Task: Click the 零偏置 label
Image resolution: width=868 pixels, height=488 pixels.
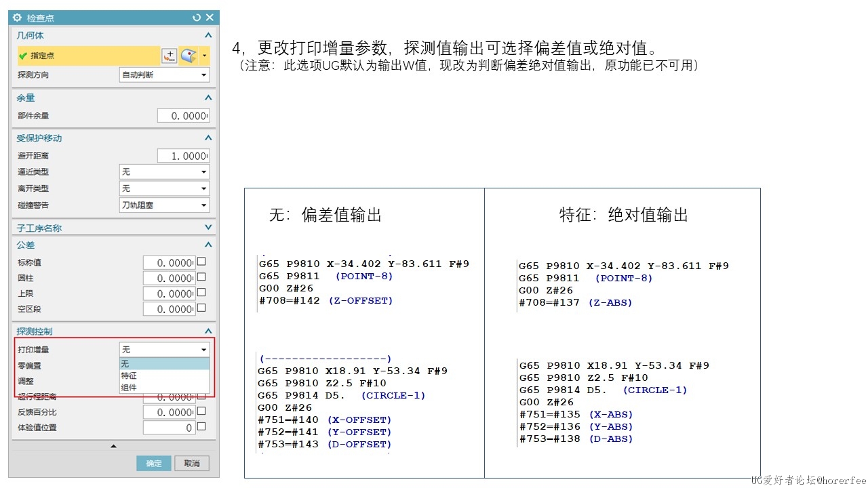Action: (29, 365)
